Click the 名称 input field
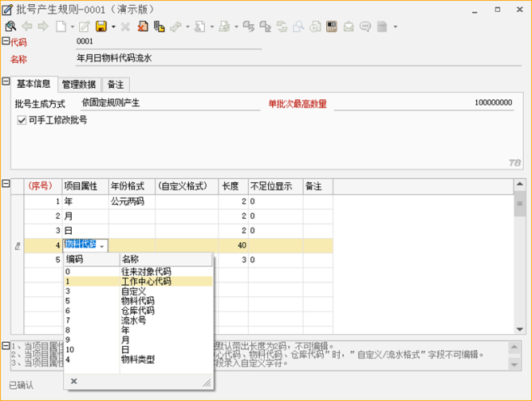This screenshot has width=532, height=401. (x=168, y=59)
